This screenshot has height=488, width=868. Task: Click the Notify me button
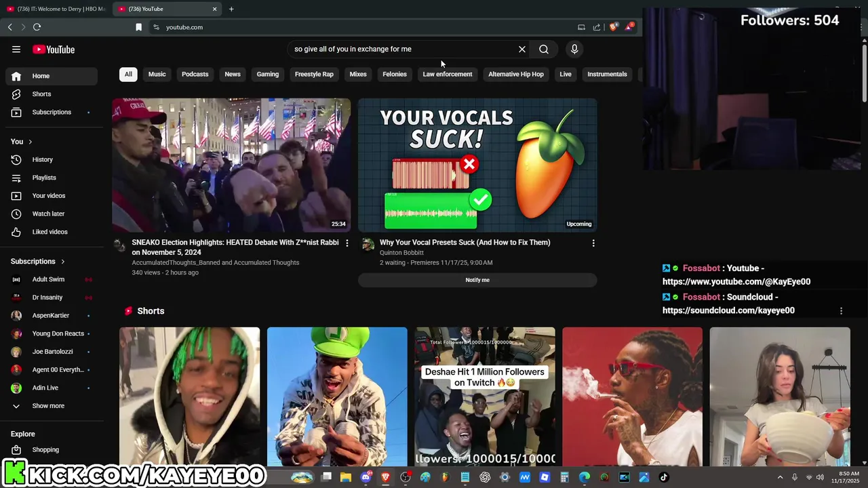click(x=477, y=280)
